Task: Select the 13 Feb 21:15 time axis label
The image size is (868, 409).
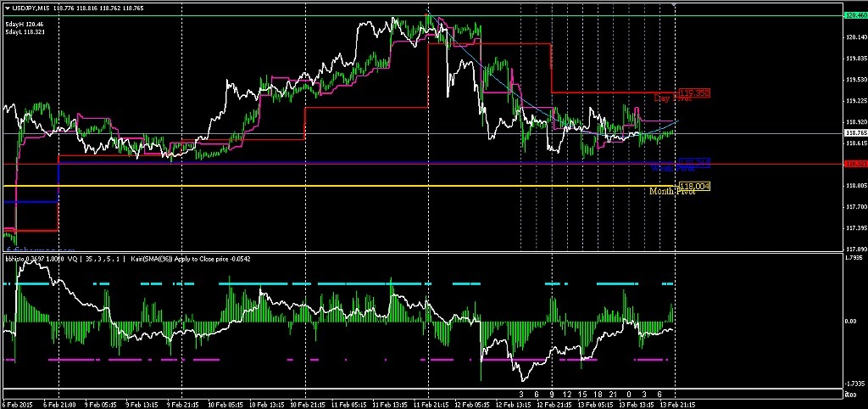Action: pyautogui.click(x=677, y=404)
